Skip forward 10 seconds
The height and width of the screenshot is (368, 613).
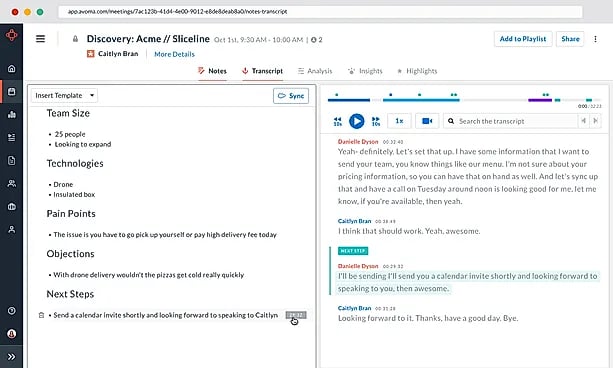375,121
